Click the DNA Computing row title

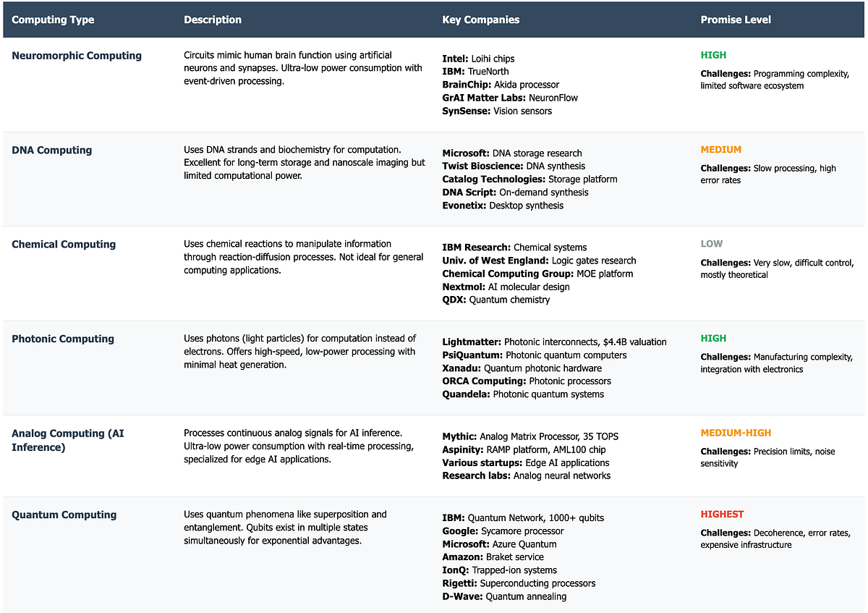coord(51,151)
